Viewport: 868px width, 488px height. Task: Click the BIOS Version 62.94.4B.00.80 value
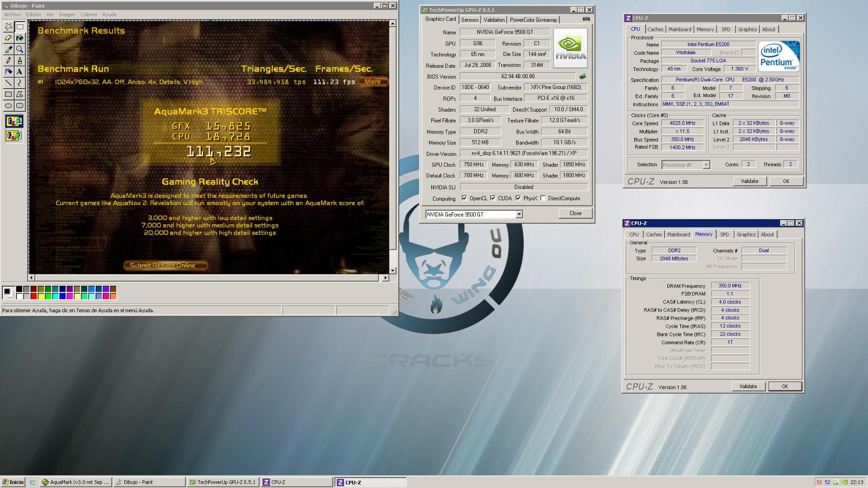click(x=518, y=77)
